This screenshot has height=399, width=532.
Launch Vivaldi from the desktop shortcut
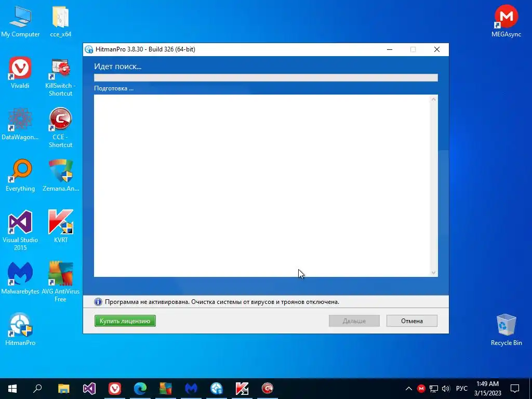[20, 73]
